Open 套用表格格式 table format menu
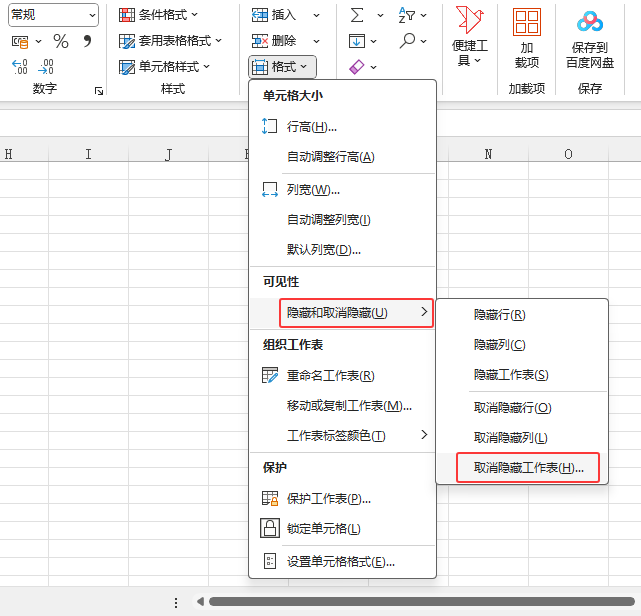Image resolution: width=641 pixels, height=616 pixels. click(x=170, y=41)
